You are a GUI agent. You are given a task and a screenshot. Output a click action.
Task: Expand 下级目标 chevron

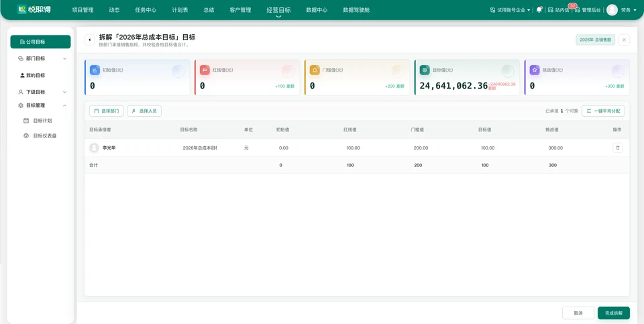pos(64,92)
